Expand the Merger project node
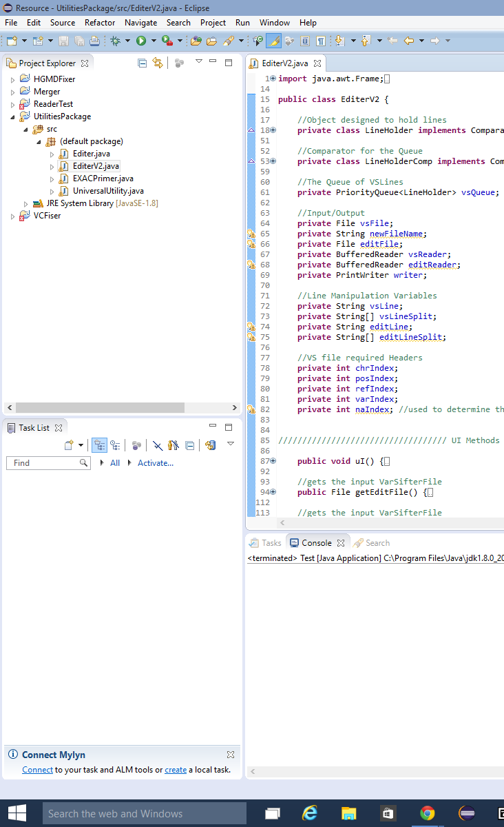Viewport: 504px width, 827px height. 12,92
